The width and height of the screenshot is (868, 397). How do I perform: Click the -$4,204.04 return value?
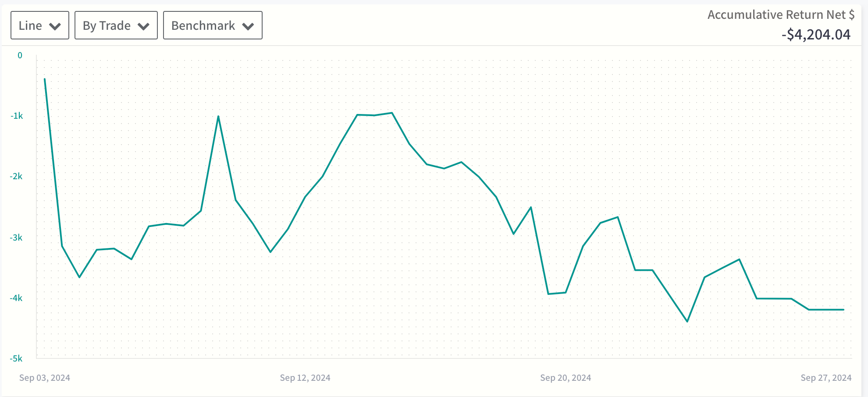click(x=816, y=35)
